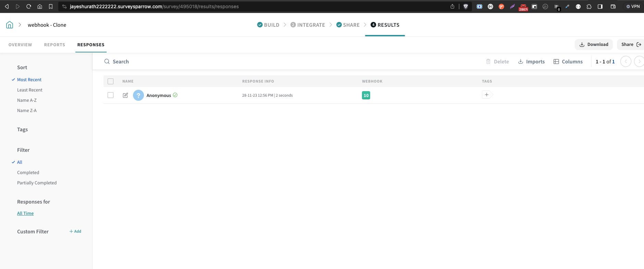
Task: Click the edit response pencil icon
Action: point(125,95)
